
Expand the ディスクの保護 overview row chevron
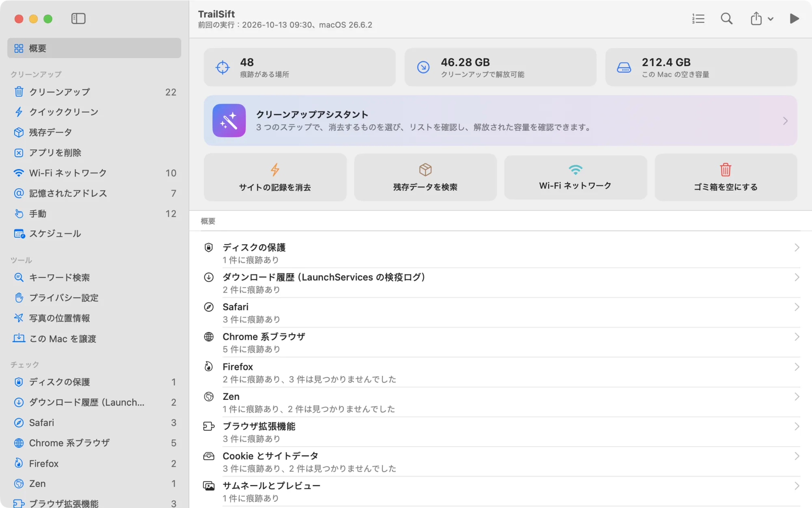[797, 248]
